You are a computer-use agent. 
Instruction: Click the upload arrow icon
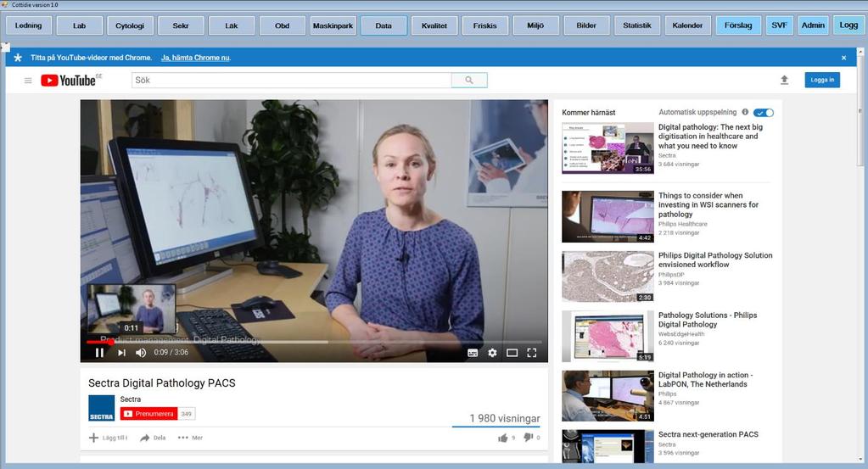784,81
